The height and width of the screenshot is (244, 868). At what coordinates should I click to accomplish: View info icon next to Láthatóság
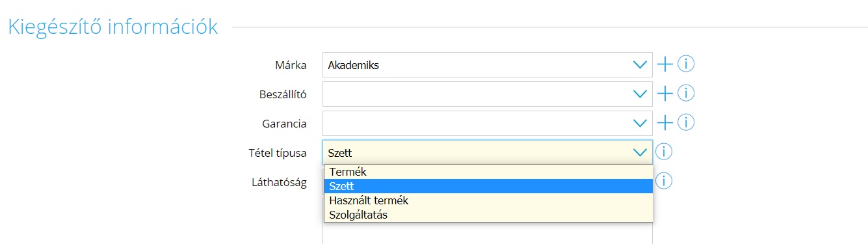[x=663, y=181]
